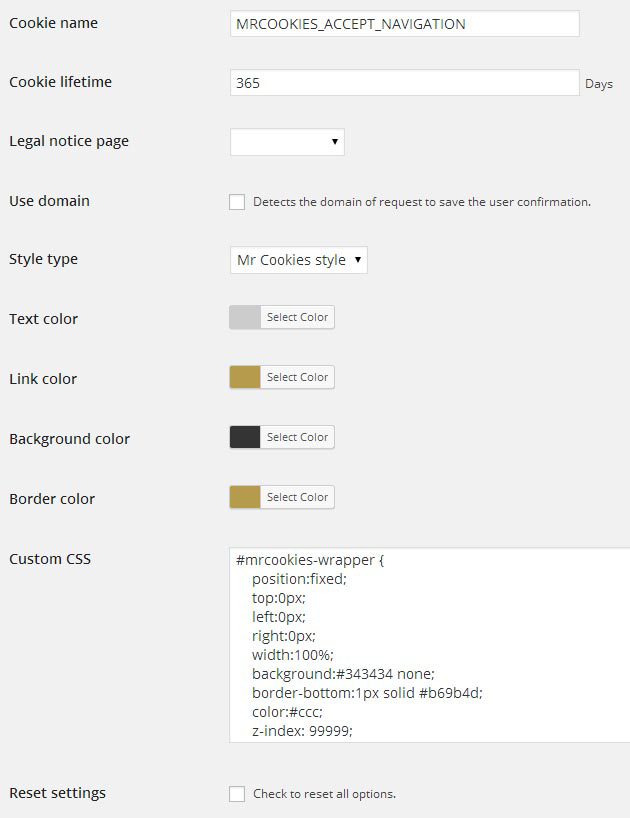Check the Reset settings checkbox
The image size is (630, 818).
237,794
